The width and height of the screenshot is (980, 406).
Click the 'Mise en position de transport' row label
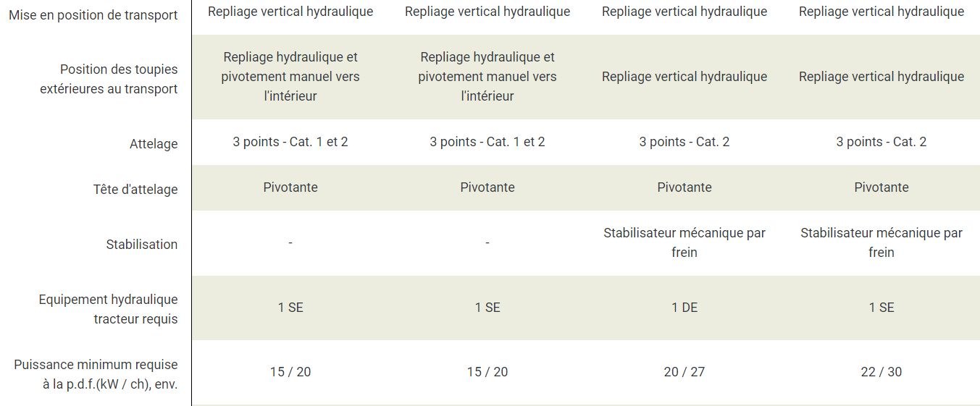[x=93, y=15]
